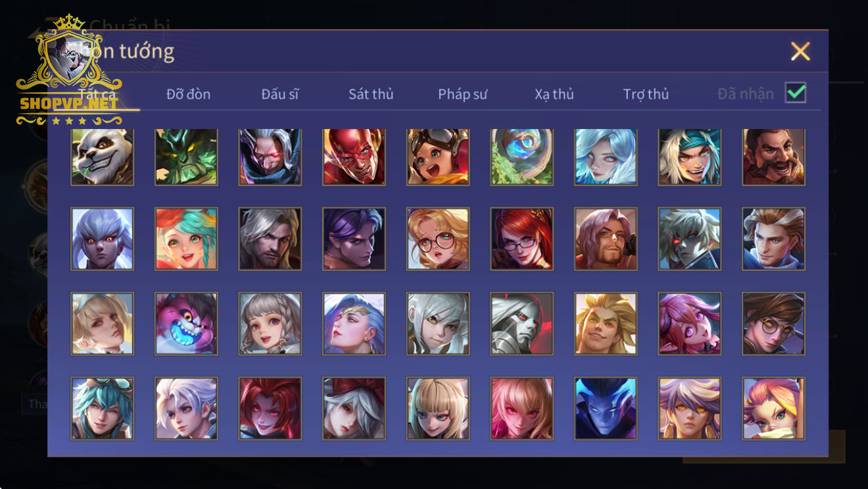
Task: Pick the red-masked speedster hero portrait
Action: click(354, 157)
